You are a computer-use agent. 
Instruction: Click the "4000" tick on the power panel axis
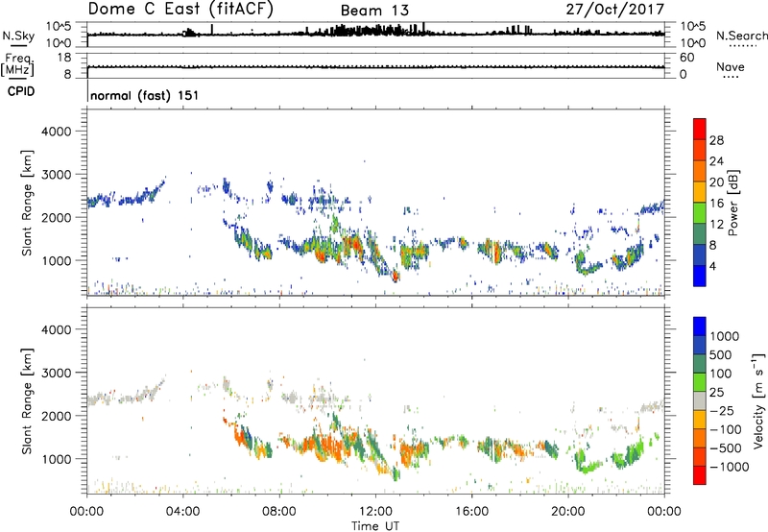click(x=57, y=132)
